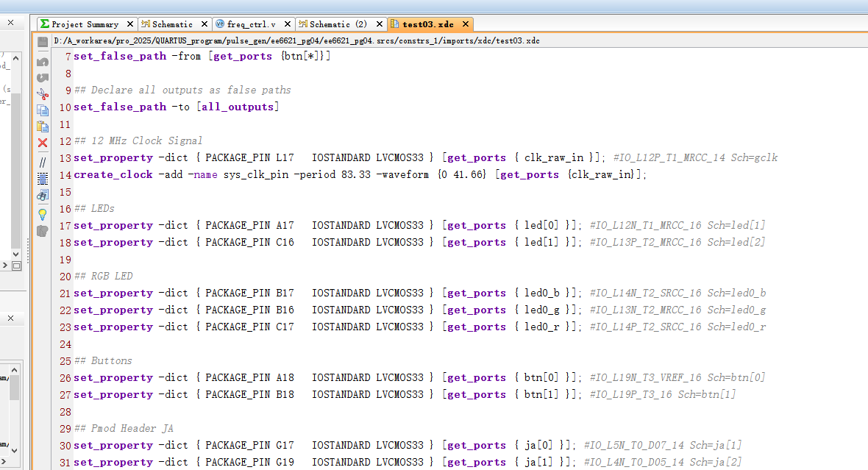Viewport: 868px width, 470px height.
Task: Click line number 15 in the gutter
Action: click(65, 192)
